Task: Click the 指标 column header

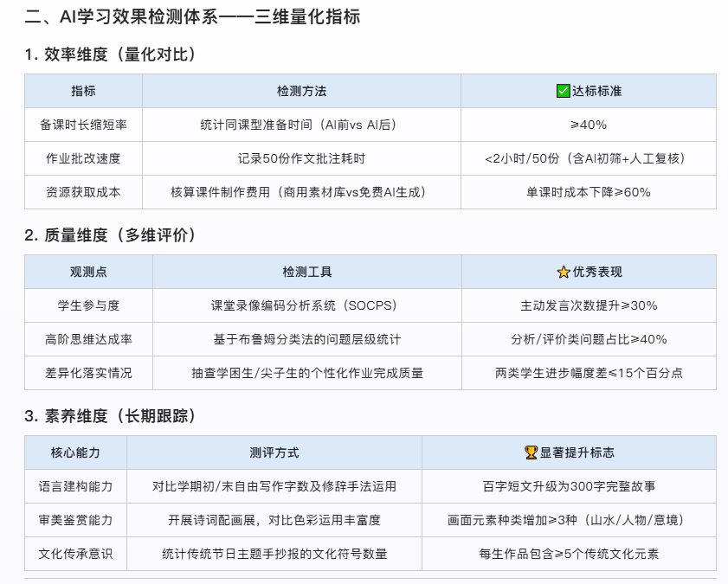Action: coord(83,91)
